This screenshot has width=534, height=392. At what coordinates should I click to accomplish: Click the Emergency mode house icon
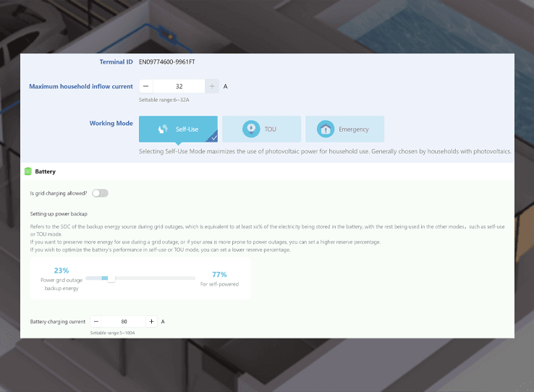coord(326,129)
